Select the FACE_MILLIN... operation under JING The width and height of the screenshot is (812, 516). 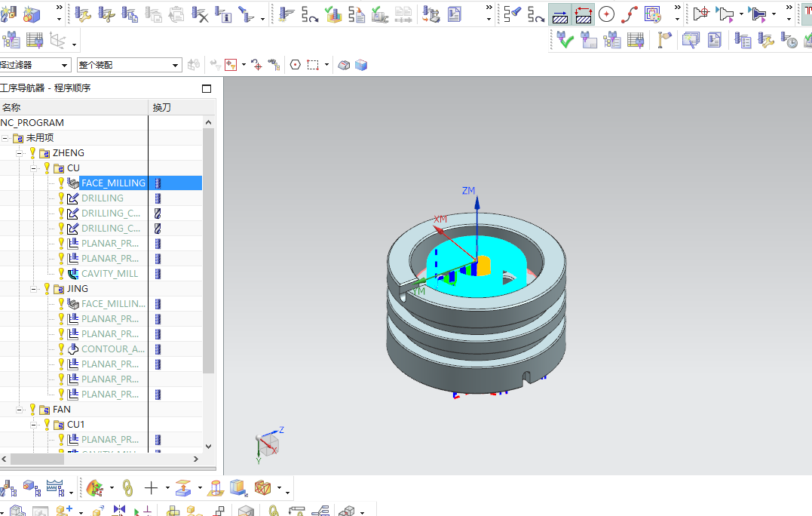click(x=113, y=303)
